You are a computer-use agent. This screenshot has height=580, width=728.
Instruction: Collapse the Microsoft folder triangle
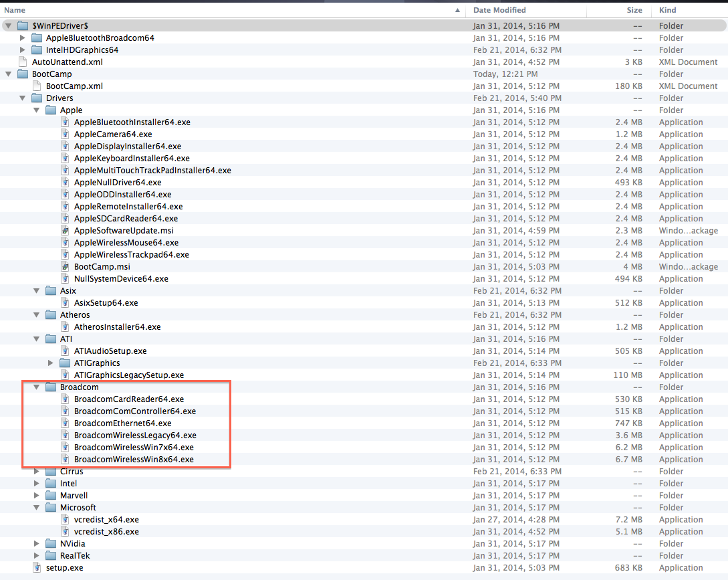tap(36, 508)
